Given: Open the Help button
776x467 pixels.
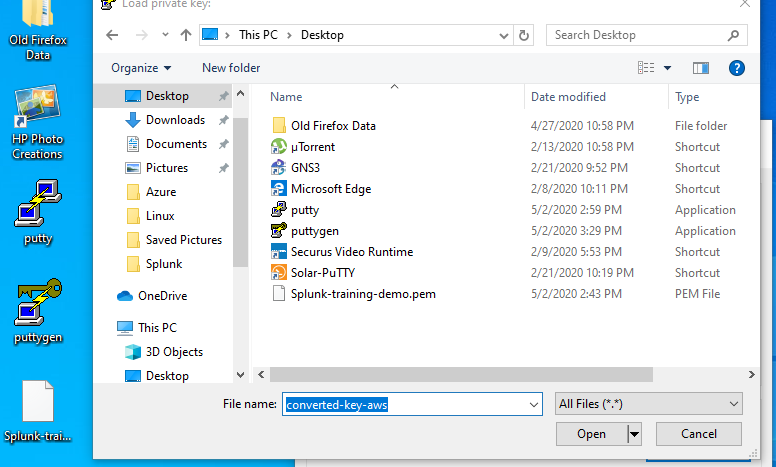Looking at the screenshot, I should tap(736, 68).
